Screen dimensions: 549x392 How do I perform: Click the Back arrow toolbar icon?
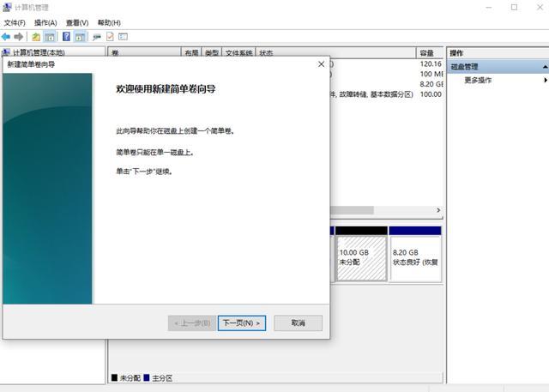point(7,37)
